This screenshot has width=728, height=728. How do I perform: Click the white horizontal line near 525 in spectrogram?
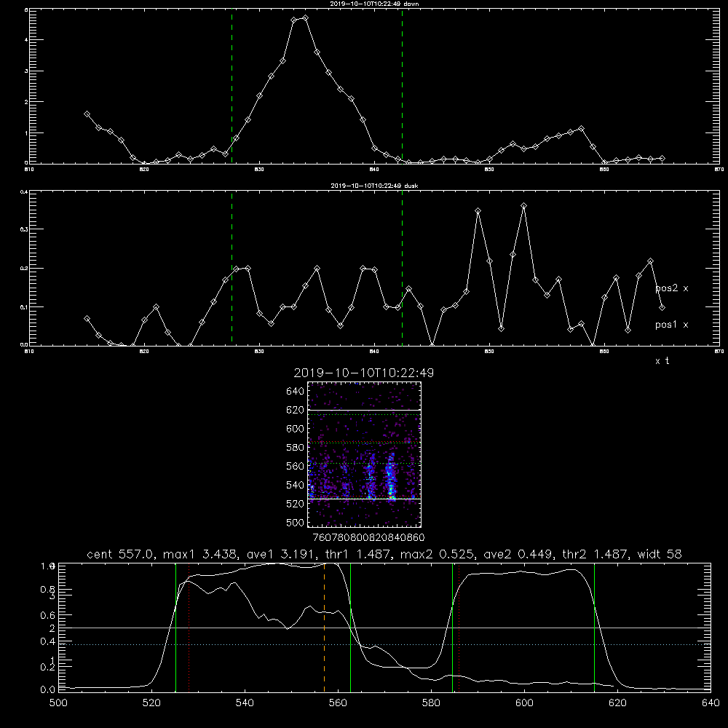click(x=365, y=499)
